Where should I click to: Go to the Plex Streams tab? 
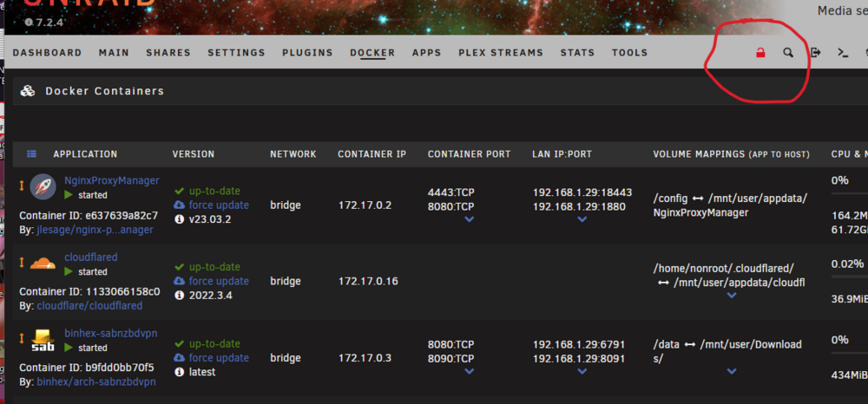[x=501, y=53]
